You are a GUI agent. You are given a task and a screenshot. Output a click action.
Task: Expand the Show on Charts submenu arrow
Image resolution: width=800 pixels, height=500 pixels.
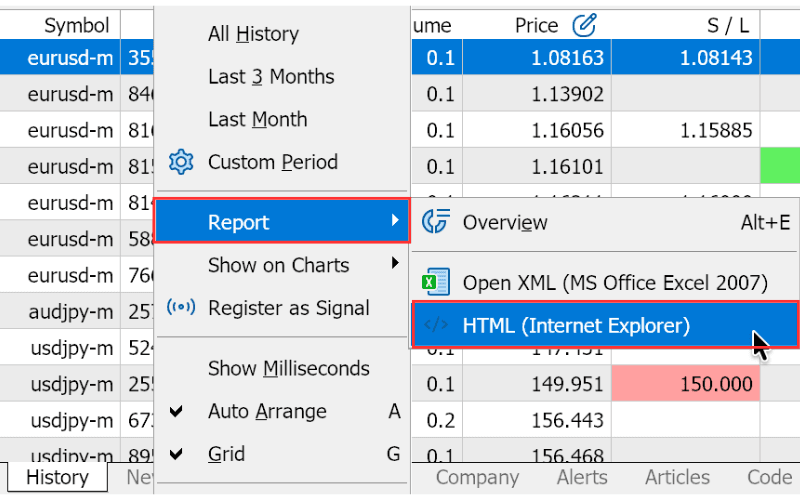coord(395,263)
